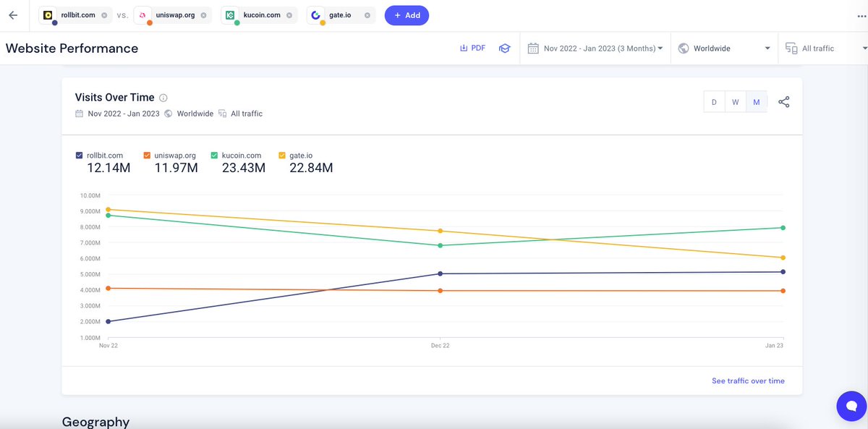Screen dimensions: 868x429
Task: Click the uniswap.org site favicon
Action: 143,15
